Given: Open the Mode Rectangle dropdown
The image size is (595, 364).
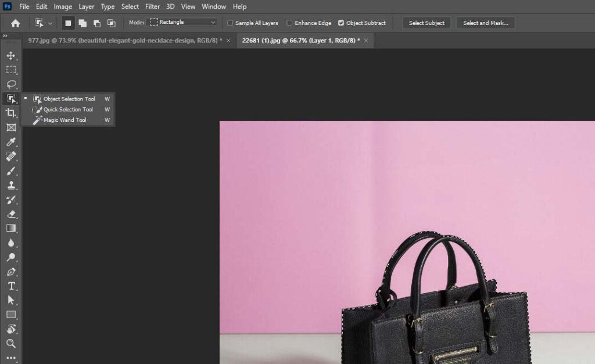Looking at the screenshot, I should tap(183, 23).
